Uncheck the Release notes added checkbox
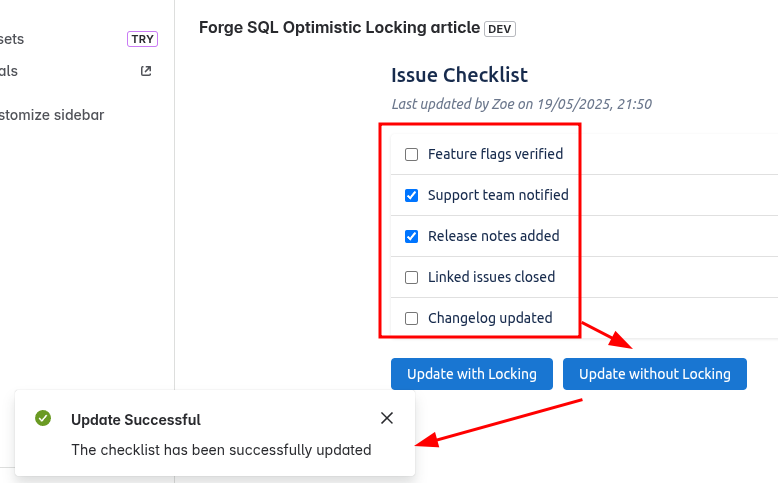Viewport: 778px width, 483px height. (411, 236)
